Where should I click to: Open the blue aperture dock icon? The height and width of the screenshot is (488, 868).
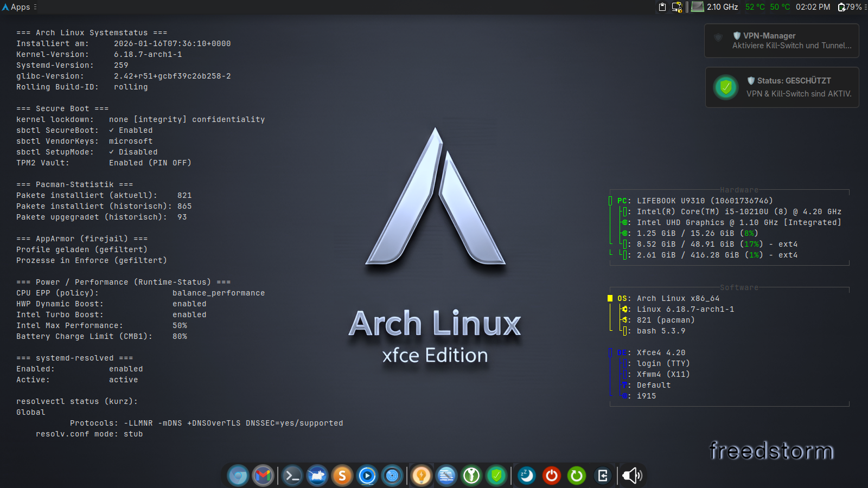click(392, 476)
